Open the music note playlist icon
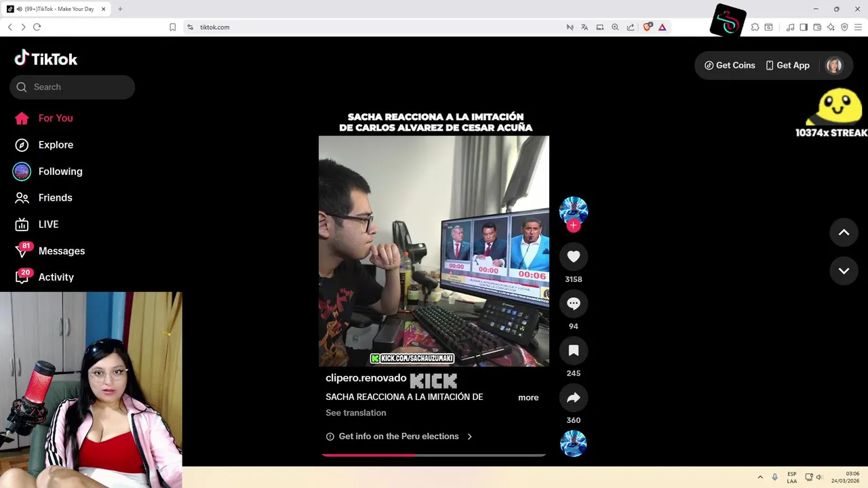This screenshot has height=488, width=868. [790, 27]
